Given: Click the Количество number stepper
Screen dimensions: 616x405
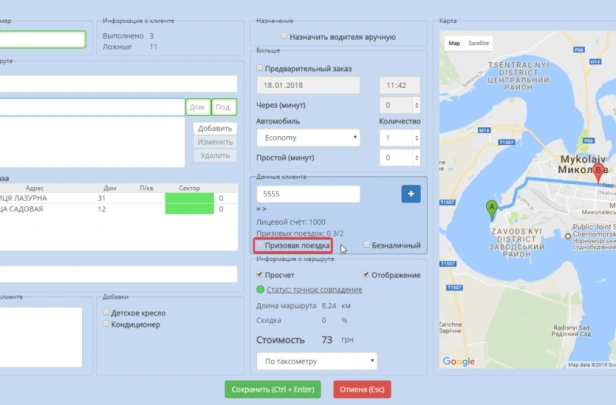Looking at the screenshot, I should (x=399, y=138).
